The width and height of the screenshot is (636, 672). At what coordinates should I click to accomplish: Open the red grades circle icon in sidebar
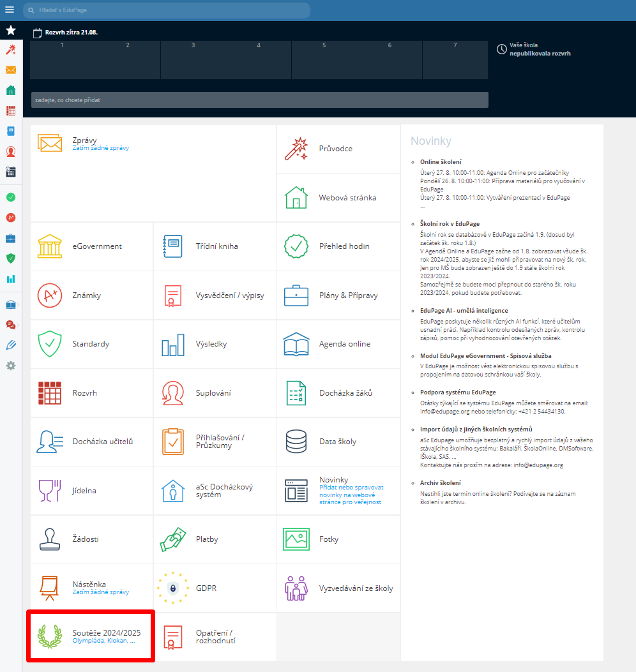(x=11, y=218)
